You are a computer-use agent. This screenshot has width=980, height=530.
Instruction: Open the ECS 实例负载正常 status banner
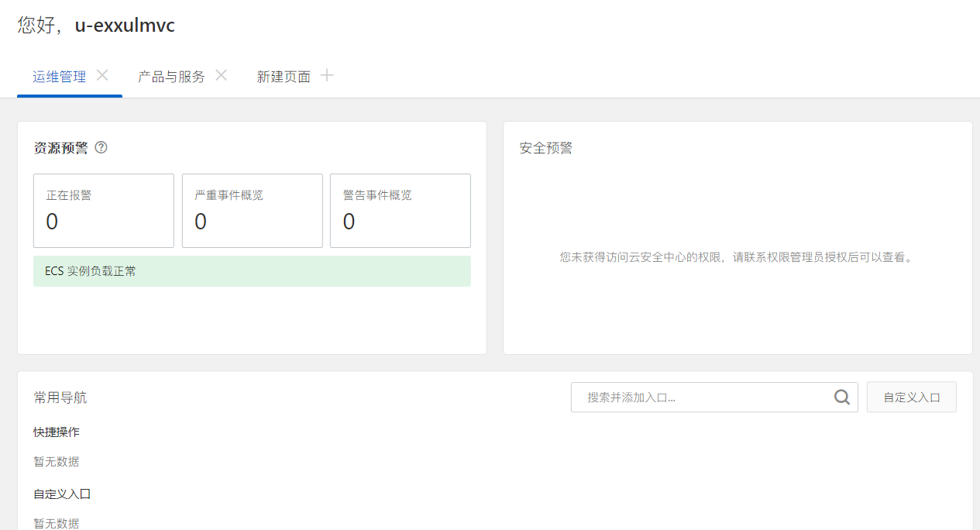(x=252, y=270)
